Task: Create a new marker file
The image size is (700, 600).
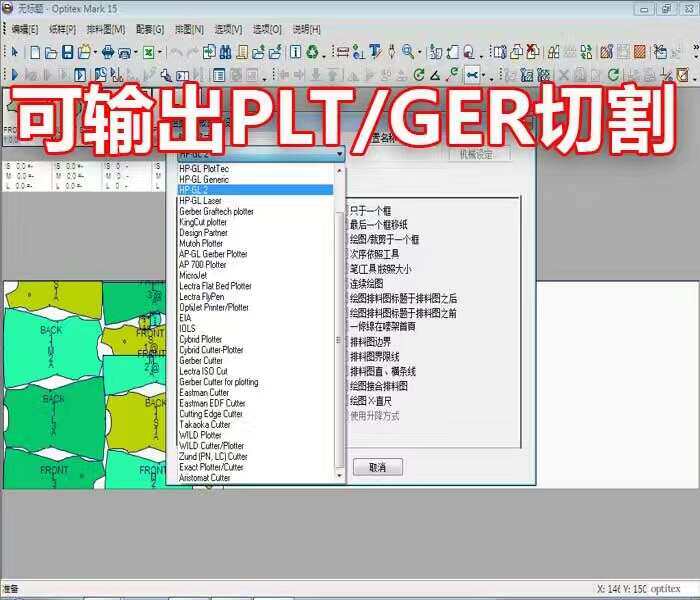Action: [x=35, y=52]
